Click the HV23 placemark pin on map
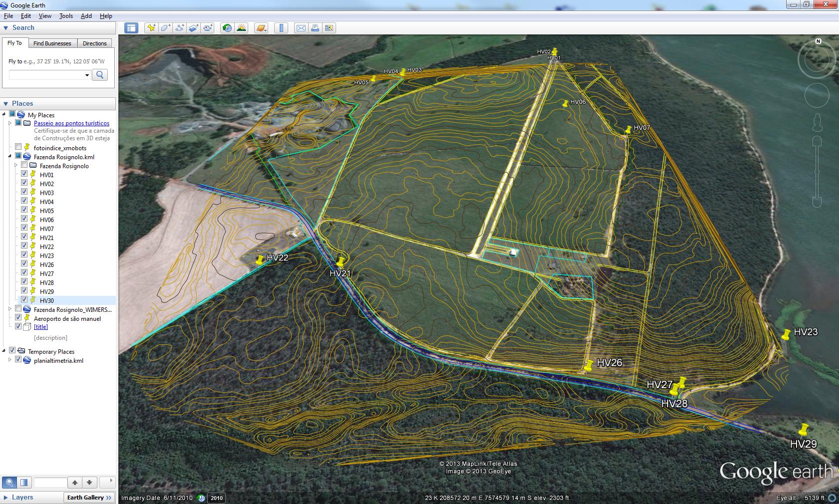 (786, 334)
